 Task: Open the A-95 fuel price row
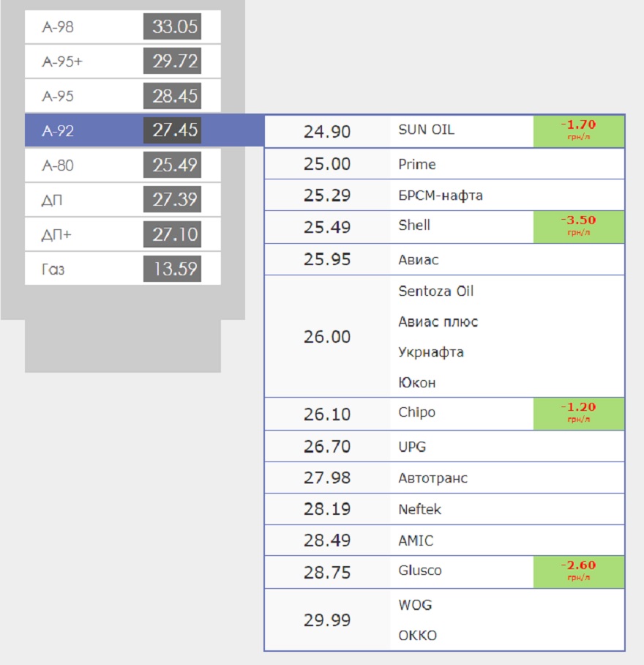[123, 96]
